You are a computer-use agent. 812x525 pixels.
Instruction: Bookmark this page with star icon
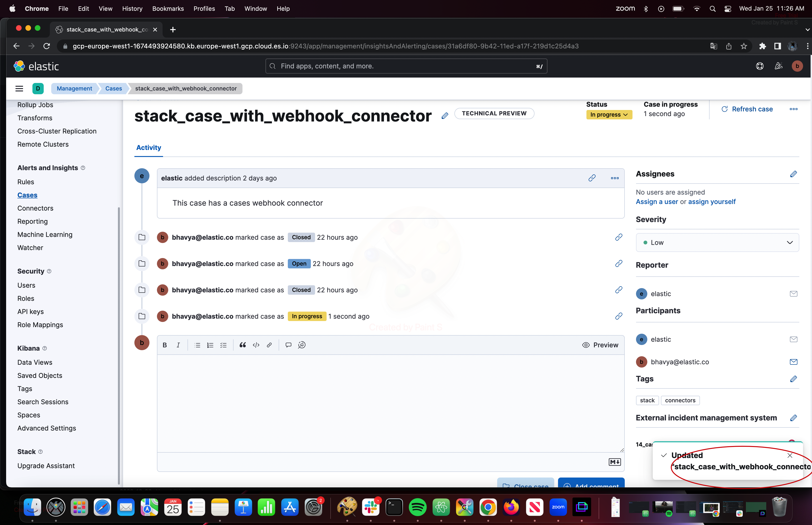pos(744,46)
